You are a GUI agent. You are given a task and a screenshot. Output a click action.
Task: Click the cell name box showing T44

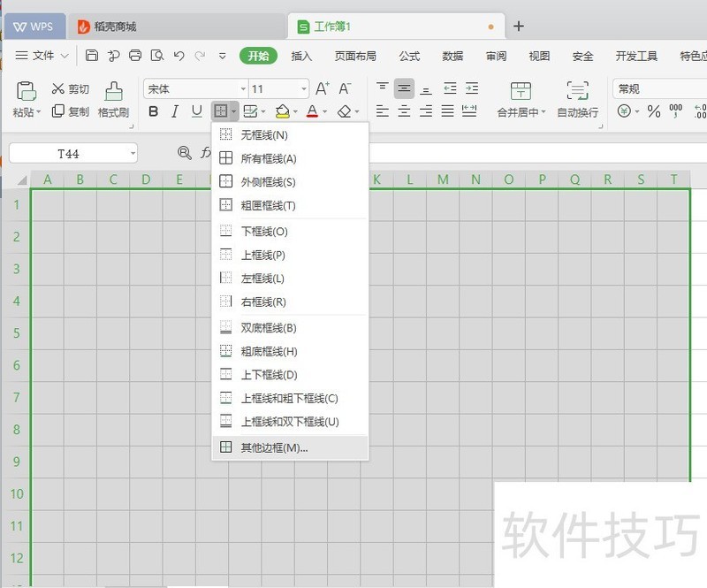pos(68,154)
